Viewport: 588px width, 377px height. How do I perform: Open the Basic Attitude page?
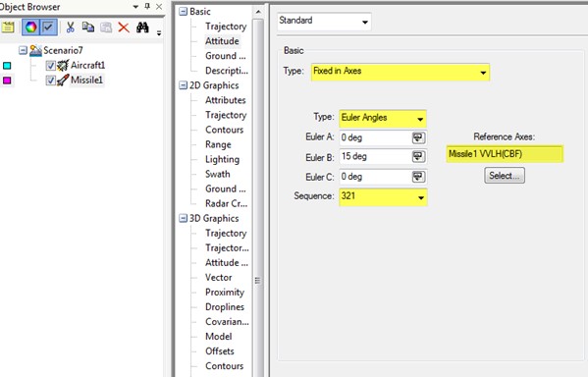(222, 41)
